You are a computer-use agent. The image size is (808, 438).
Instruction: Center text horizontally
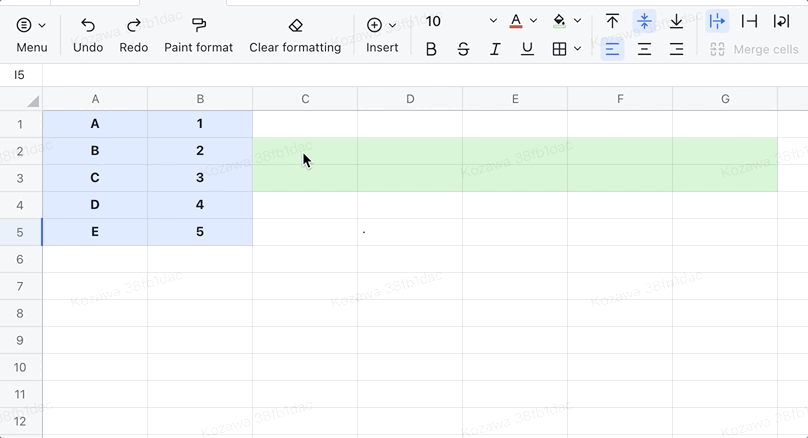pos(645,49)
